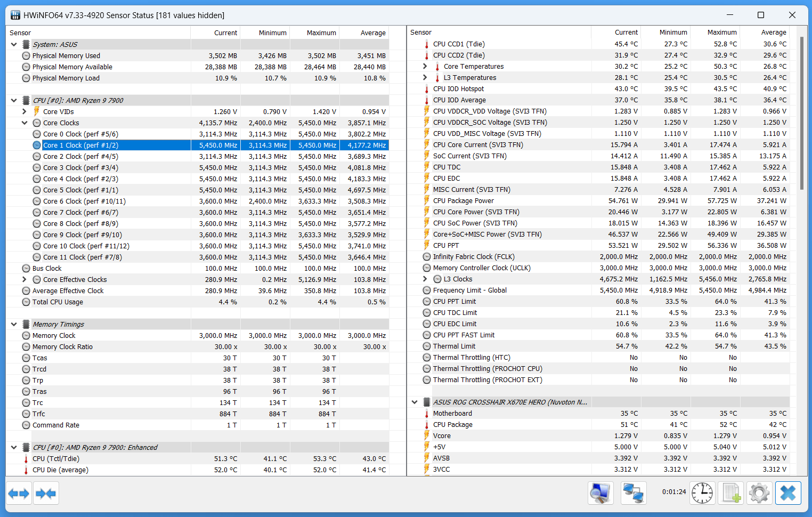Click the left pane Current column header
Screen dimensions: 812x517
coord(215,33)
